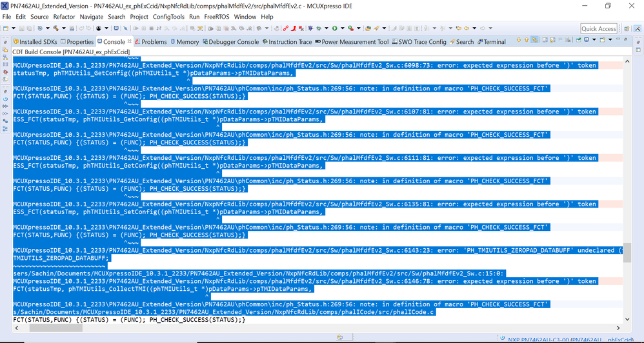Viewport: 644px width, 343px height.
Task: Expand the Display Selected Console dropdown
Action: point(594,40)
